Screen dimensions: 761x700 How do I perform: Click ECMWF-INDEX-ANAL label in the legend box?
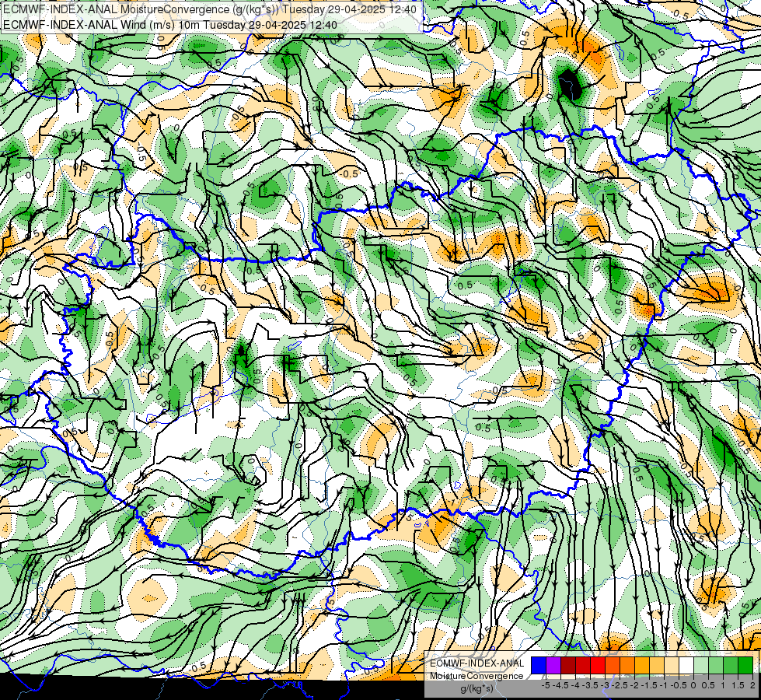(x=477, y=663)
